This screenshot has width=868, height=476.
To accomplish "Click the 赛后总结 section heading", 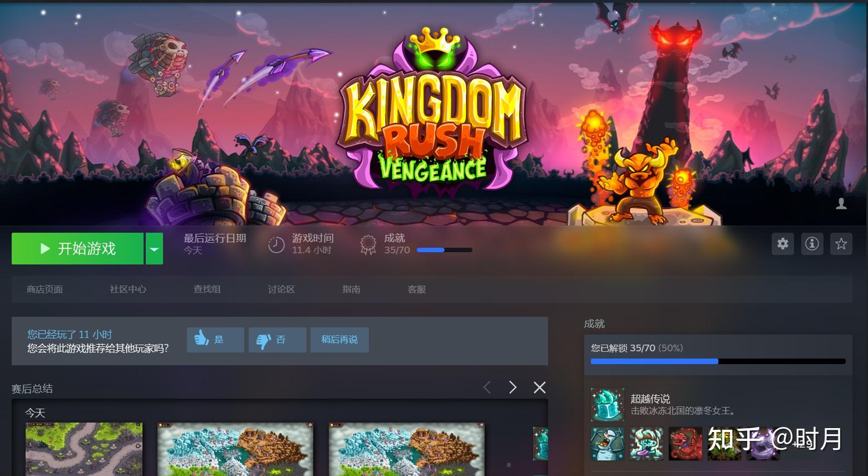I will click(x=32, y=389).
